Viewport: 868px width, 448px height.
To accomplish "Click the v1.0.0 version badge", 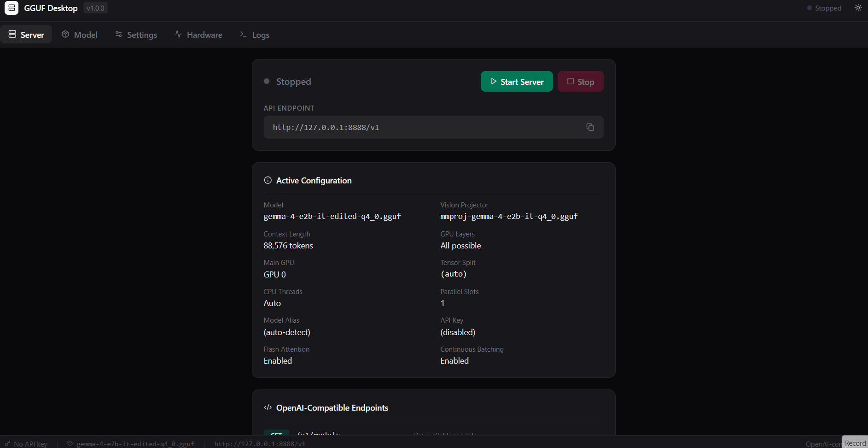I will tap(95, 8).
